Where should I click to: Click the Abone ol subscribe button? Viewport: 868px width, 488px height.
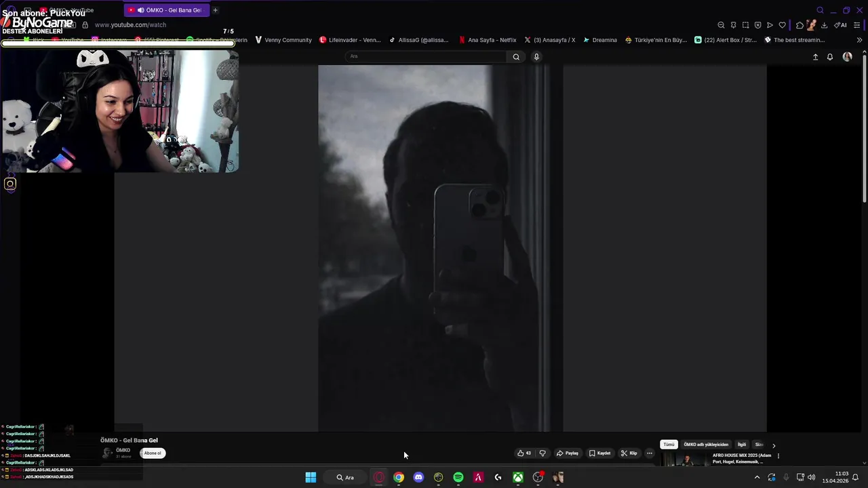click(x=153, y=453)
